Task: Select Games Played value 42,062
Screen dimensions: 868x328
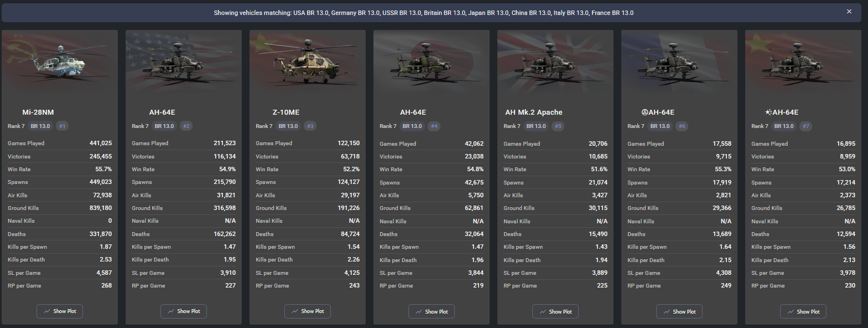Action: point(474,143)
